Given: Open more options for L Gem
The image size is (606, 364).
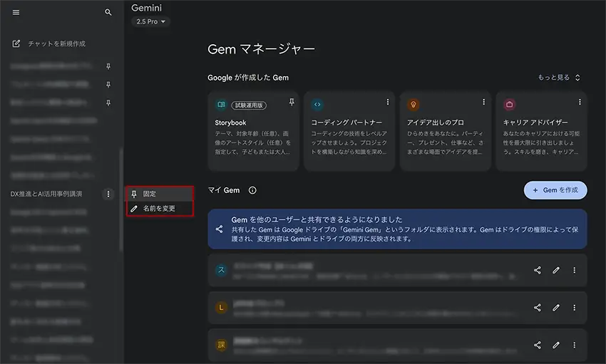Looking at the screenshot, I should 575,308.
